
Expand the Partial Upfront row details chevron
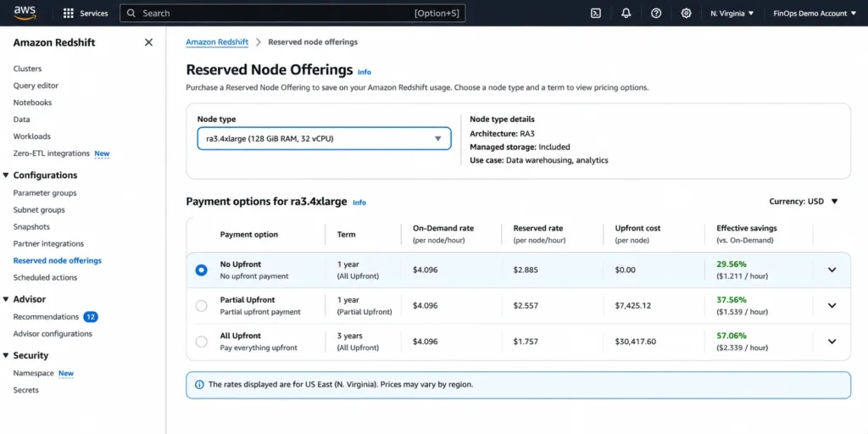point(832,305)
